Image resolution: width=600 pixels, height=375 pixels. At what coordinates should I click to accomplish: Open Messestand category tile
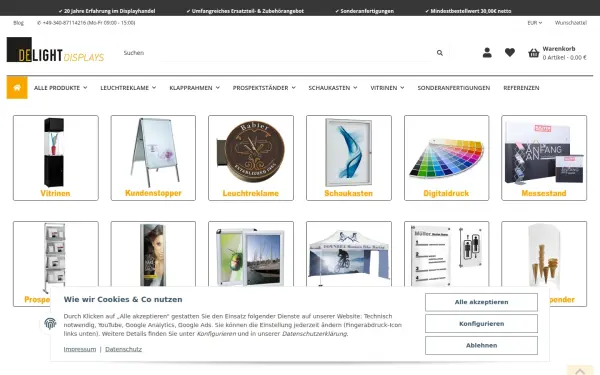544,158
